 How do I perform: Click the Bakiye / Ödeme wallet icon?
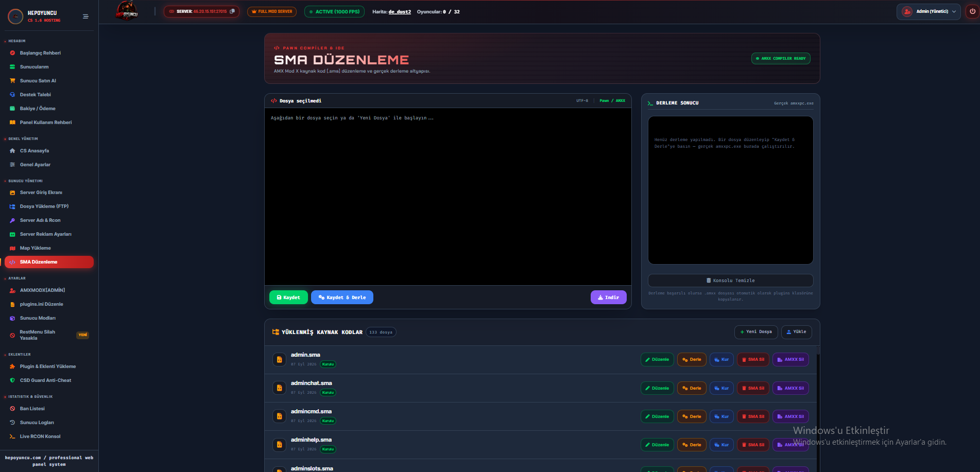[x=12, y=109]
